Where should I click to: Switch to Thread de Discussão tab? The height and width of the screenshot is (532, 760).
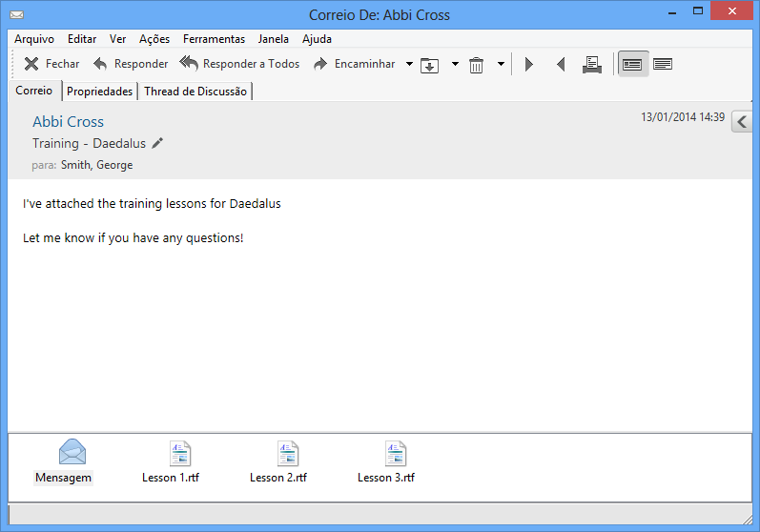(195, 92)
